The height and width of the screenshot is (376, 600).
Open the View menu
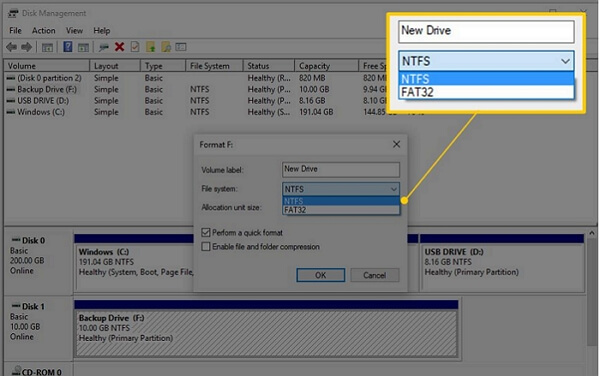pyautogui.click(x=74, y=31)
